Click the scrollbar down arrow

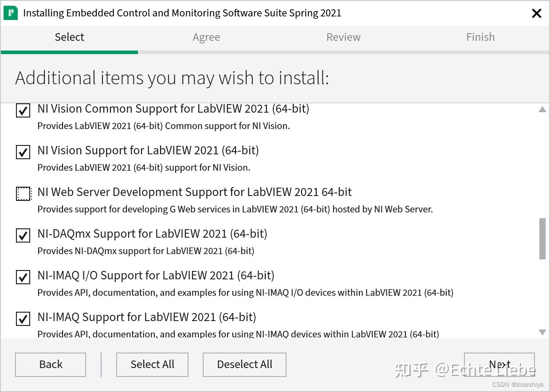(x=542, y=332)
